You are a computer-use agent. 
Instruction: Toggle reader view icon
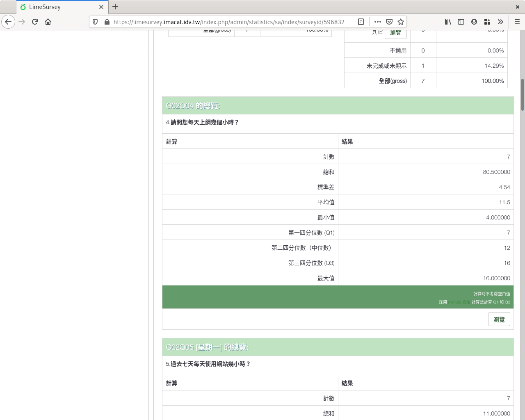tap(361, 22)
